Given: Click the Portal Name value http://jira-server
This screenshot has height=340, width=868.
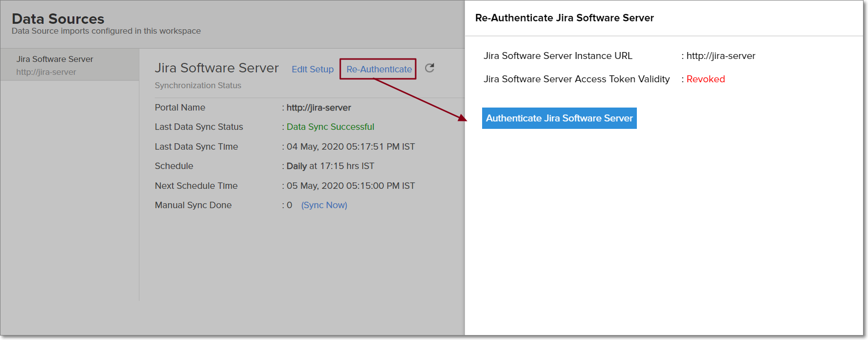Looking at the screenshot, I should tap(318, 108).
